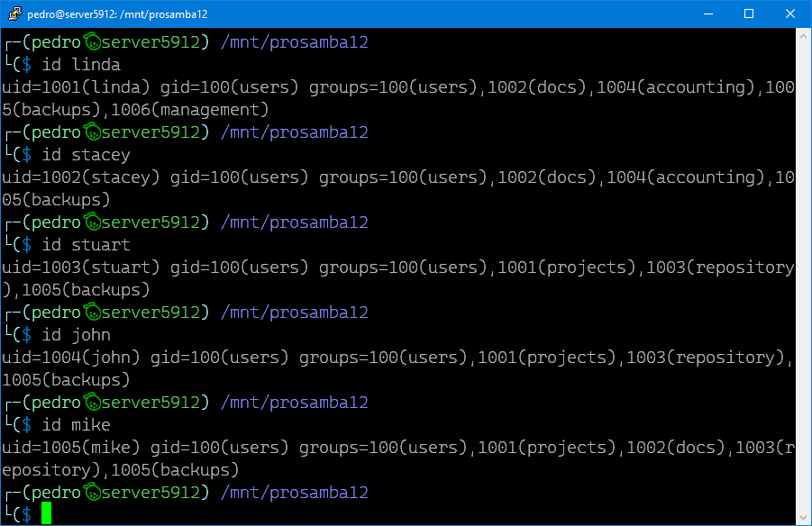812x526 pixels.
Task: Click the terminal application icon in the title bar
Action: click(x=14, y=13)
